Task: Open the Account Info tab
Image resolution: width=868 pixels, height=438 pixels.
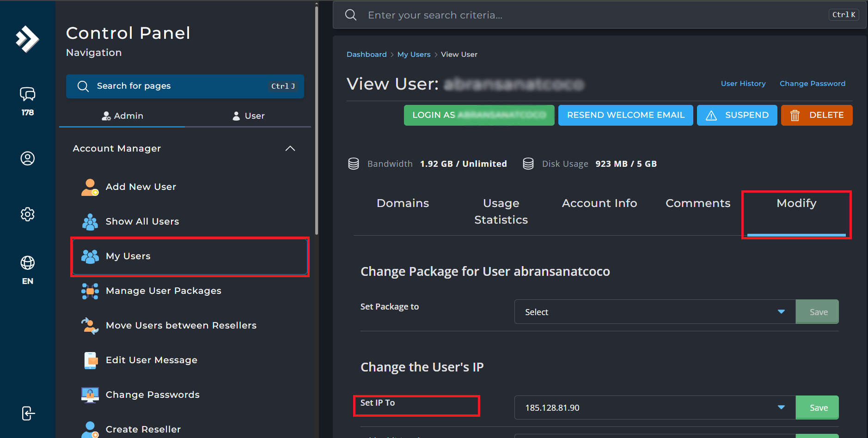Action: click(599, 203)
